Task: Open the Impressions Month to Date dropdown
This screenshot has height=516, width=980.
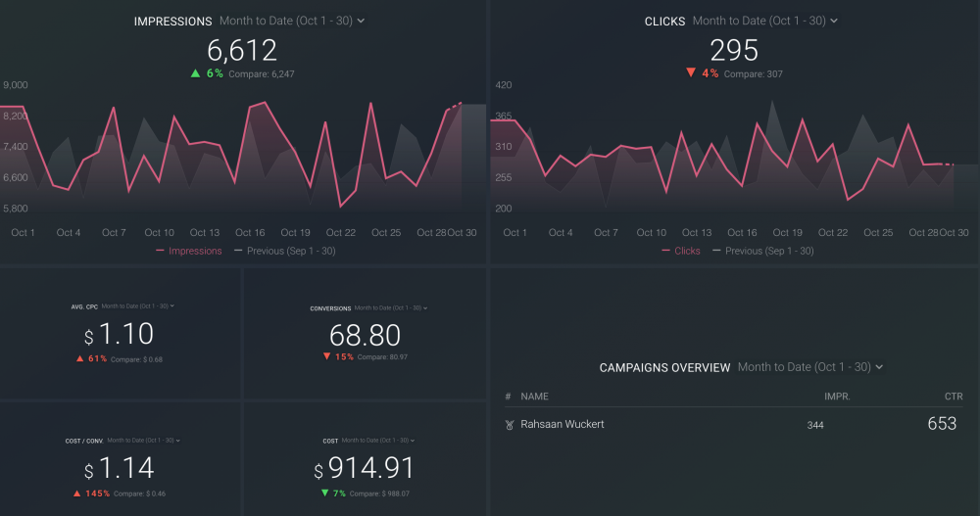Action: point(292,21)
